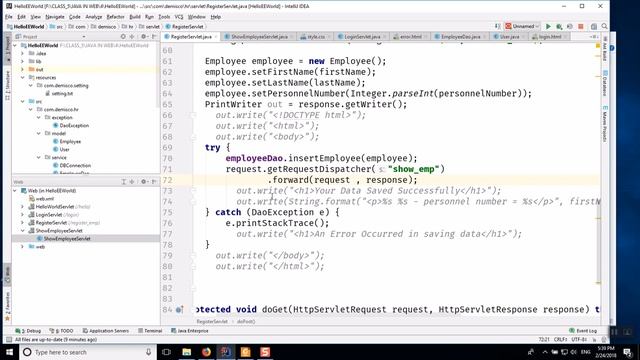
Task: Open Project Structure icon near search
Action: tap(594, 26)
